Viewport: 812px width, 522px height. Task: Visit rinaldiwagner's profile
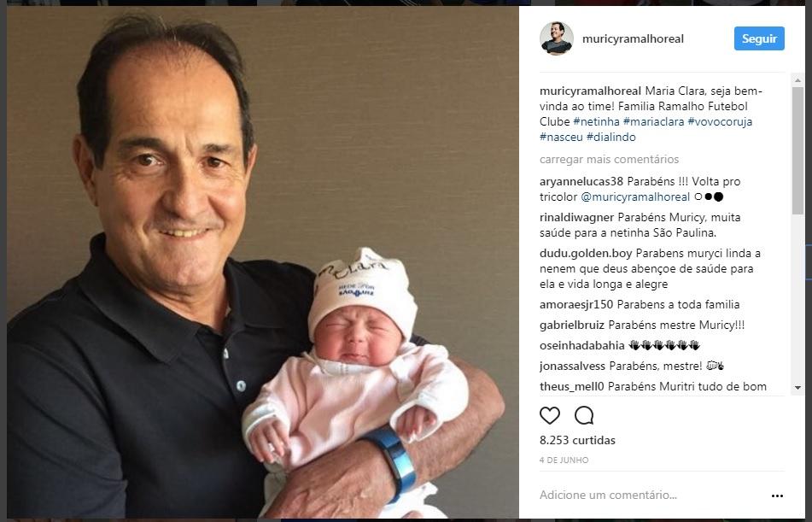(x=576, y=217)
